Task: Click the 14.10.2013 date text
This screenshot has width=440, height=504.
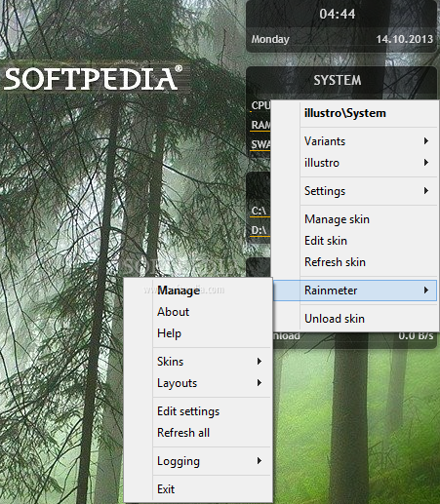Action: coord(405,39)
